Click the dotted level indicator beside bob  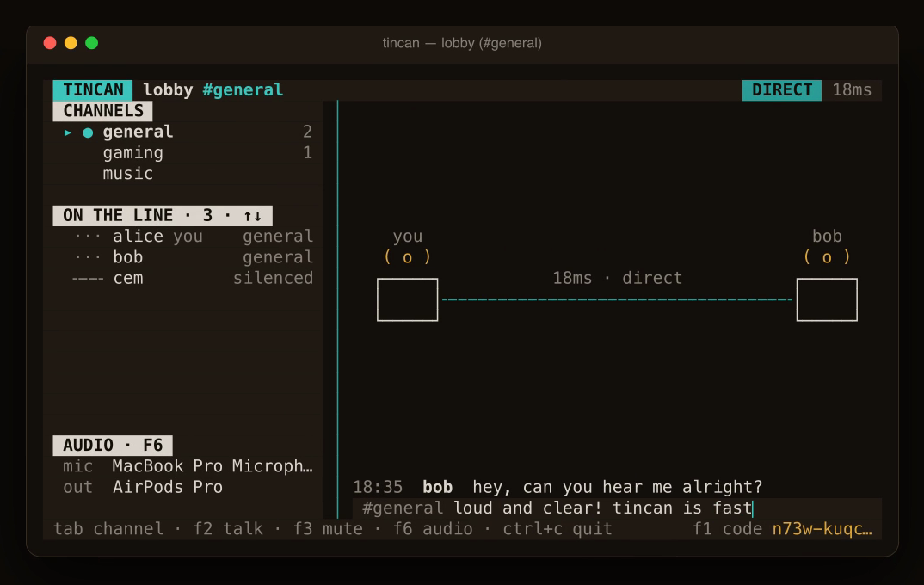coord(88,258)
